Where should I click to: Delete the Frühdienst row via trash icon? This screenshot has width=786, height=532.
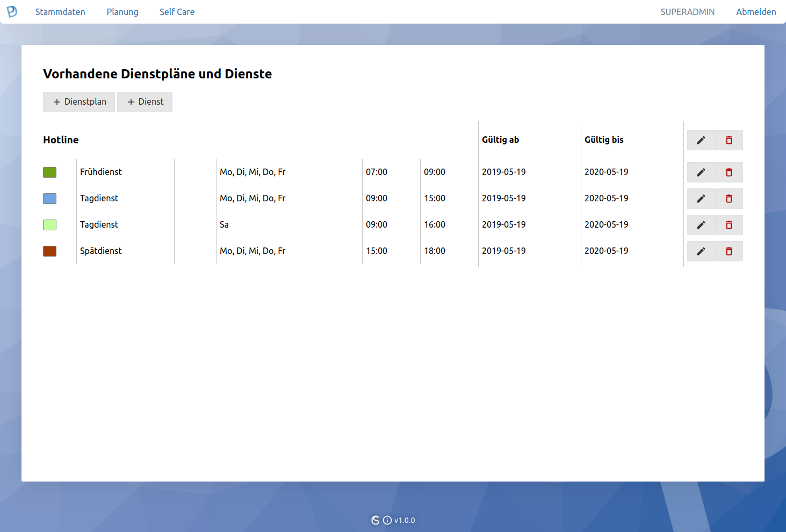click(x=729, y=172)
